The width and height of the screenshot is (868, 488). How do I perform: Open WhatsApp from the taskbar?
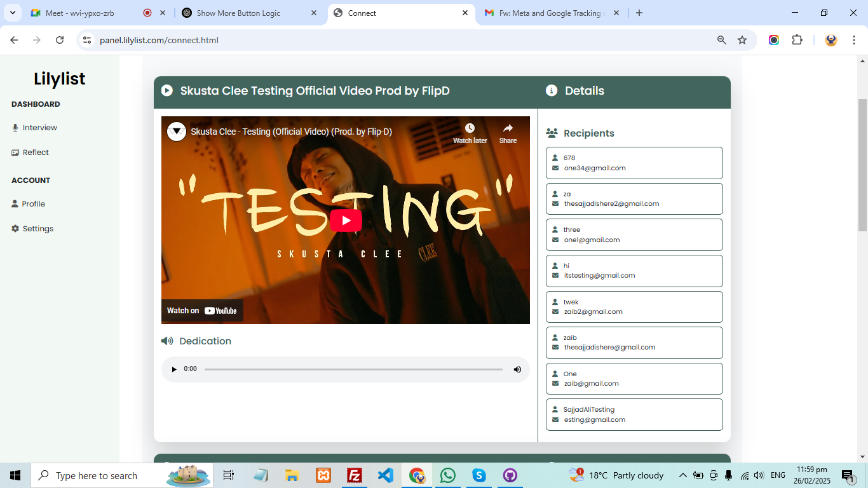click(x=448, y=475)
